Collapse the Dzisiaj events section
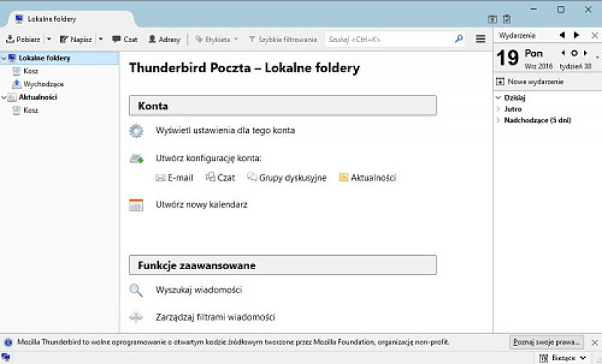This screenshot has height=364, width=602. pos(498,98)
